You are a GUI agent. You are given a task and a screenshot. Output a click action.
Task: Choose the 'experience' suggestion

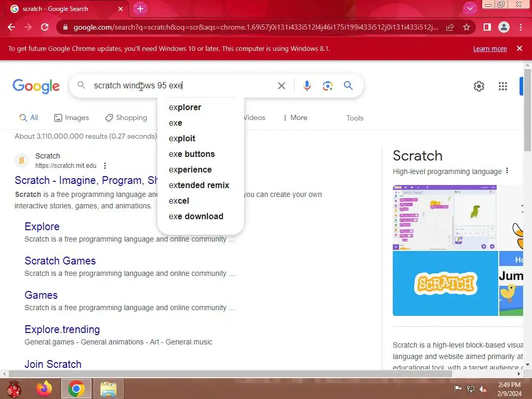point(201,170)
